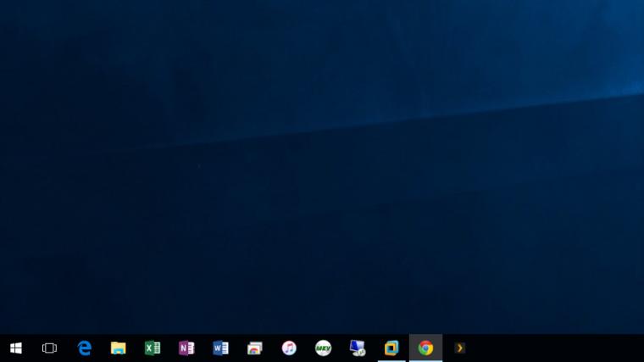Launch iTunes from the taskbar
The height and width of the screenshot is (362, 644).
click(289, 348)
